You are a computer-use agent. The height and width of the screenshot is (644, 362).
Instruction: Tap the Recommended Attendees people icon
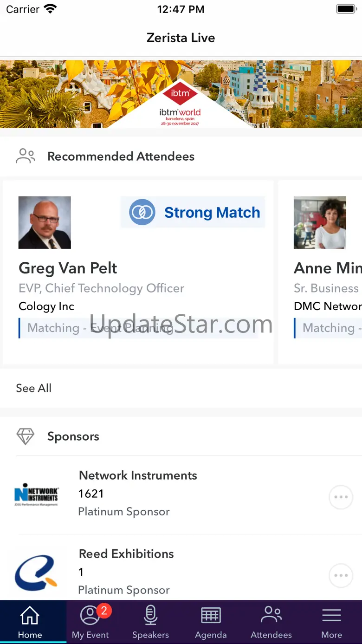(26, 156)
